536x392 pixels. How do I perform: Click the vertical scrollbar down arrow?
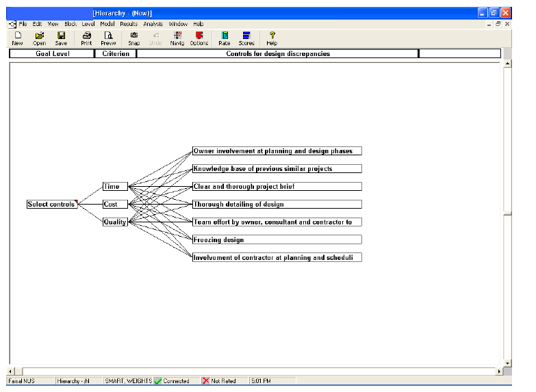[508, 363]
